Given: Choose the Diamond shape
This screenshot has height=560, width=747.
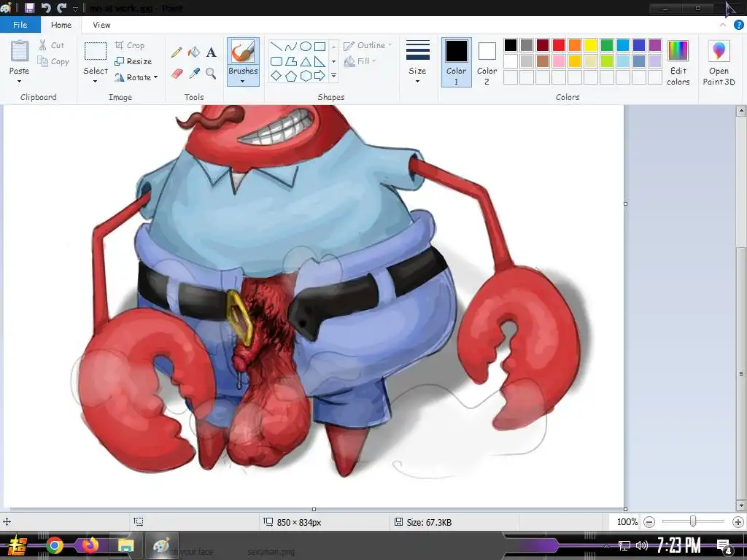Looking at the screenshot, I should [276, 76].
